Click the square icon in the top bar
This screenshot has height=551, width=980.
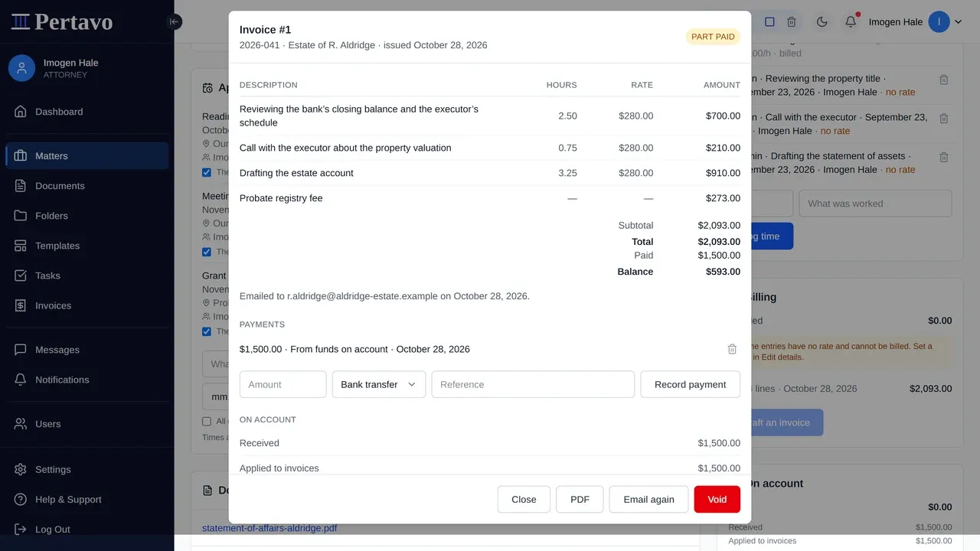tap(769, 22)
